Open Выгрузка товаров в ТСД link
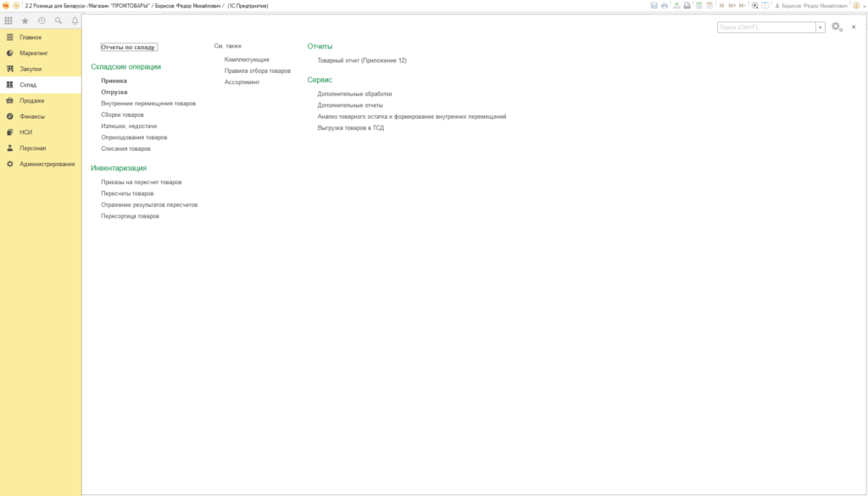The width and height of the screenshot is (868, 496). click(350, 128)
